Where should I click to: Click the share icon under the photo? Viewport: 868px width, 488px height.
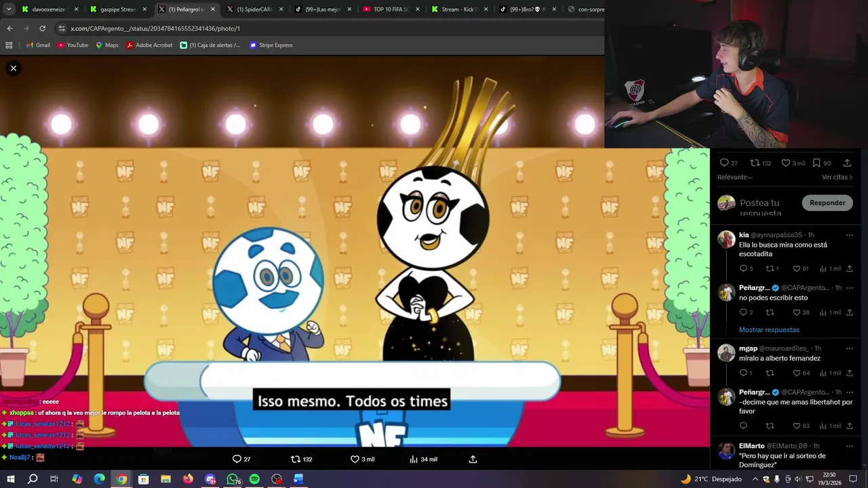click(473, 459)
